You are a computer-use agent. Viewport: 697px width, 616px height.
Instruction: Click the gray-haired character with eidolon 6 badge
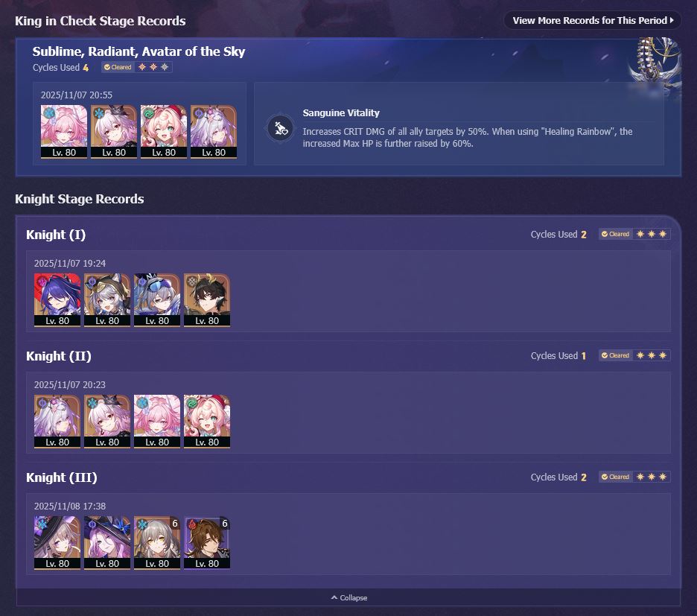pos(157,543)
